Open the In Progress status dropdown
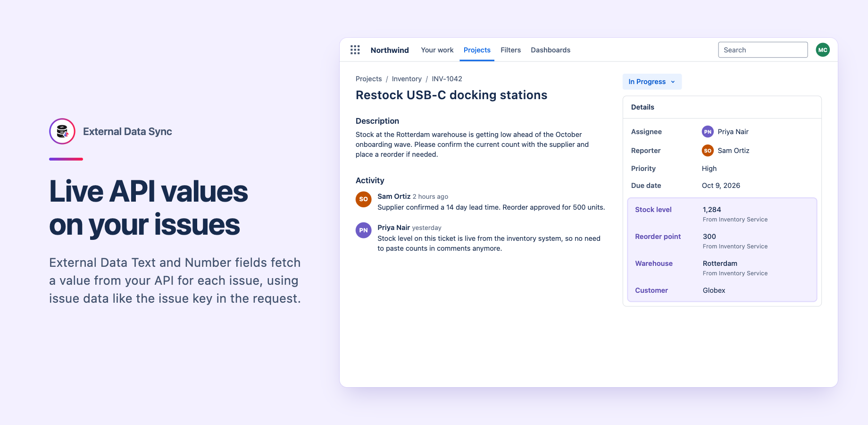 click(x=652, y=82)
